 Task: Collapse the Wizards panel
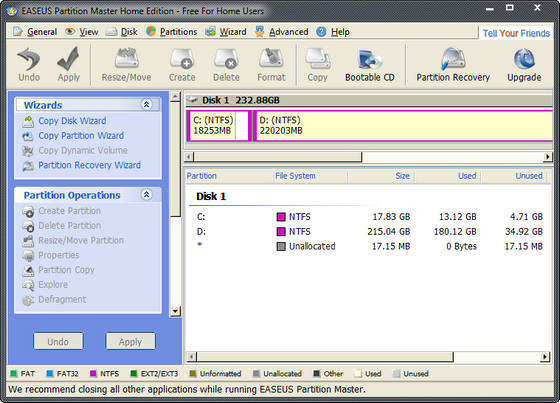point(146,104)
